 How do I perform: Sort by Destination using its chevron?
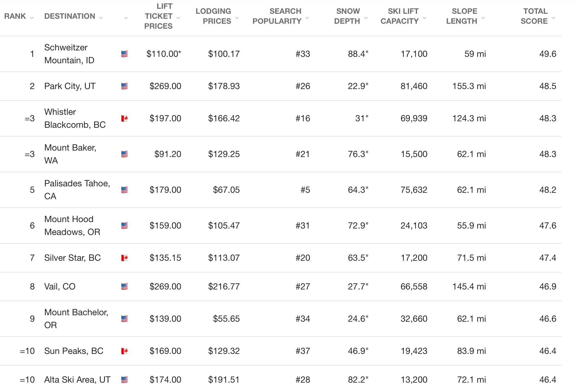(x=101, y=18)
